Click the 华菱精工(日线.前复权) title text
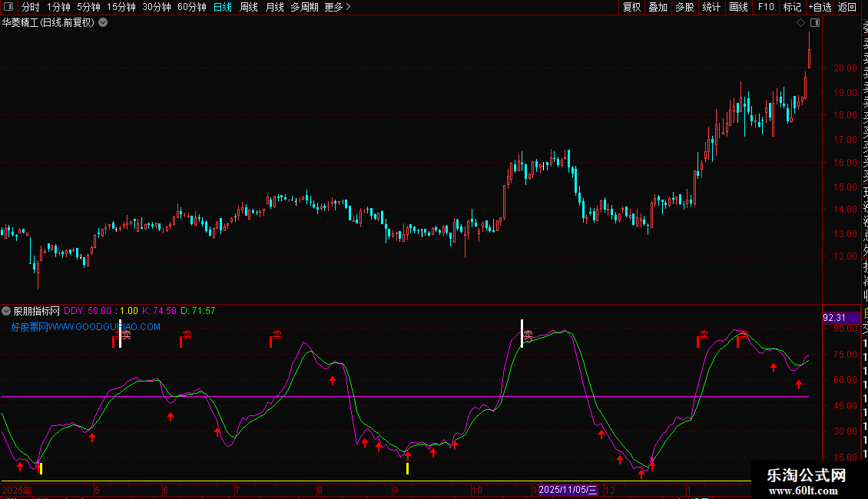 pyautogui.click(x=48, y=23)
